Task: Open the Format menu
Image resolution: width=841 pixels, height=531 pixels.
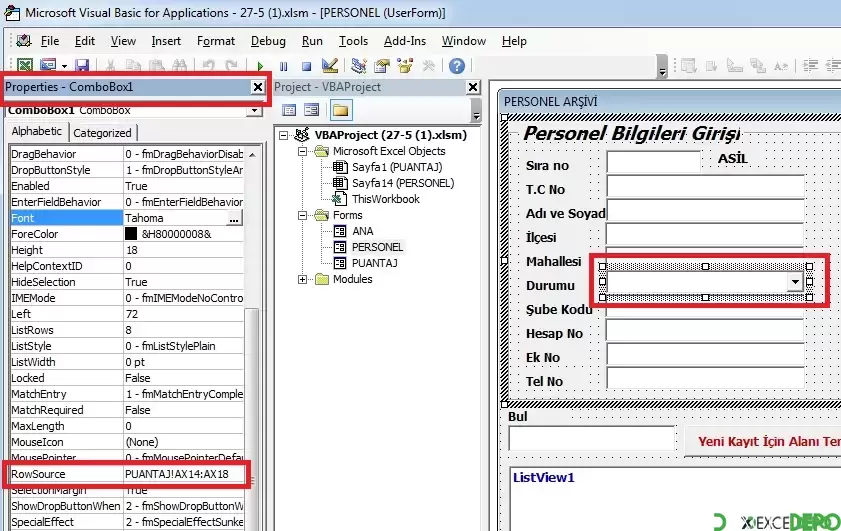Action: pyautogui.click(x=216, y=41)
